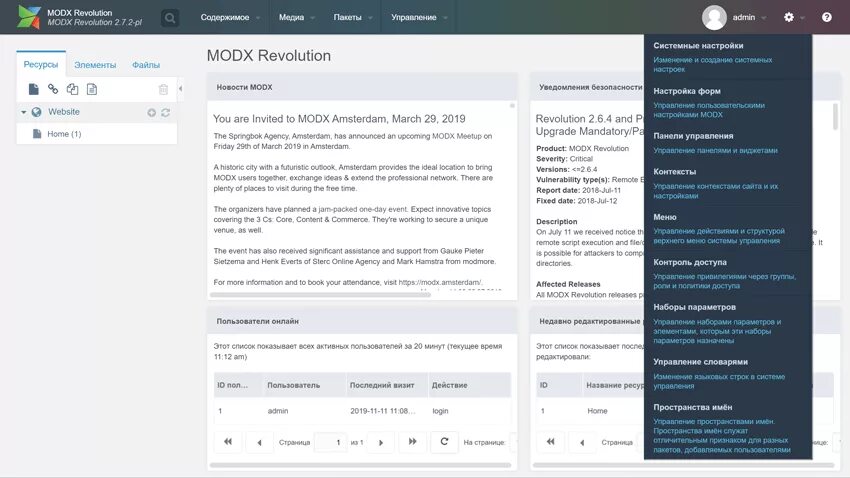Open the search magnifier in top bar
The width and height of the screenshot is (850, 478).
tap(170, 18)
